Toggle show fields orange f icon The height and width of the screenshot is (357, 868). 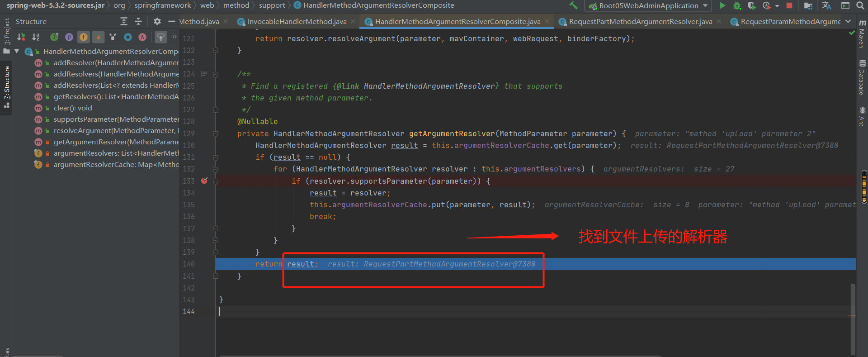click(x=84, y=37)
